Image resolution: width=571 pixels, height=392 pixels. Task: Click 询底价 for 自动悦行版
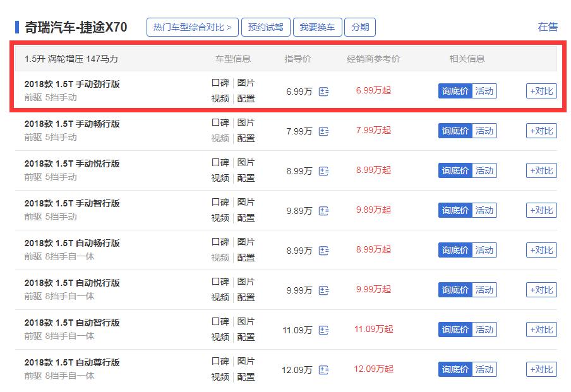coord(455,290)
